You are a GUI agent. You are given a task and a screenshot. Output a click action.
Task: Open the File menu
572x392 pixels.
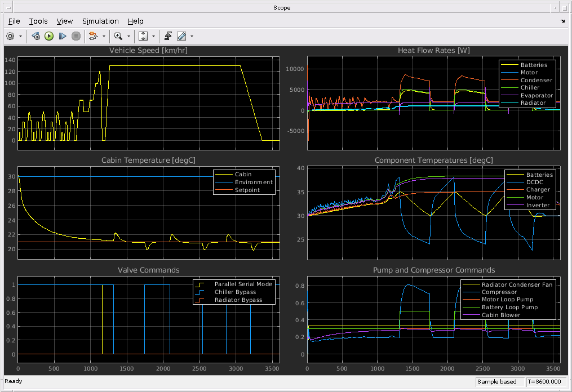point(14,21)
